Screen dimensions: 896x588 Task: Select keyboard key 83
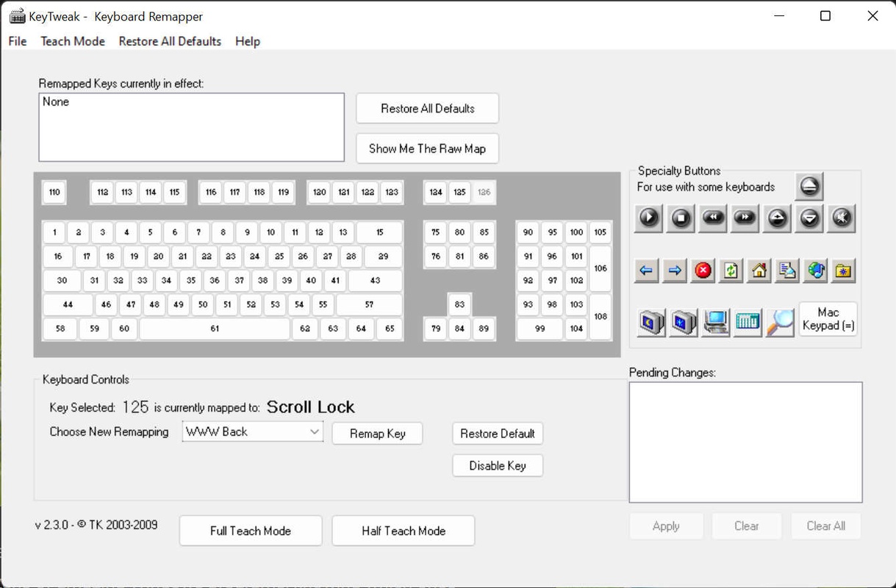click(459, 304)
